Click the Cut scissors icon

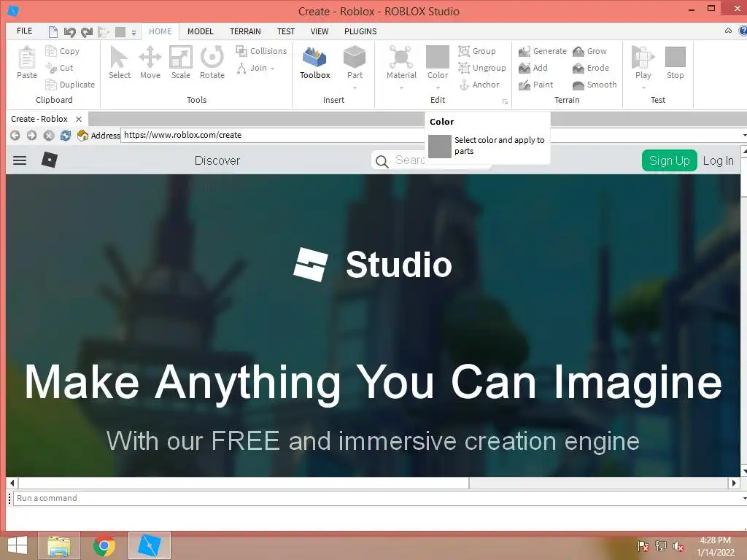point(51,68)
